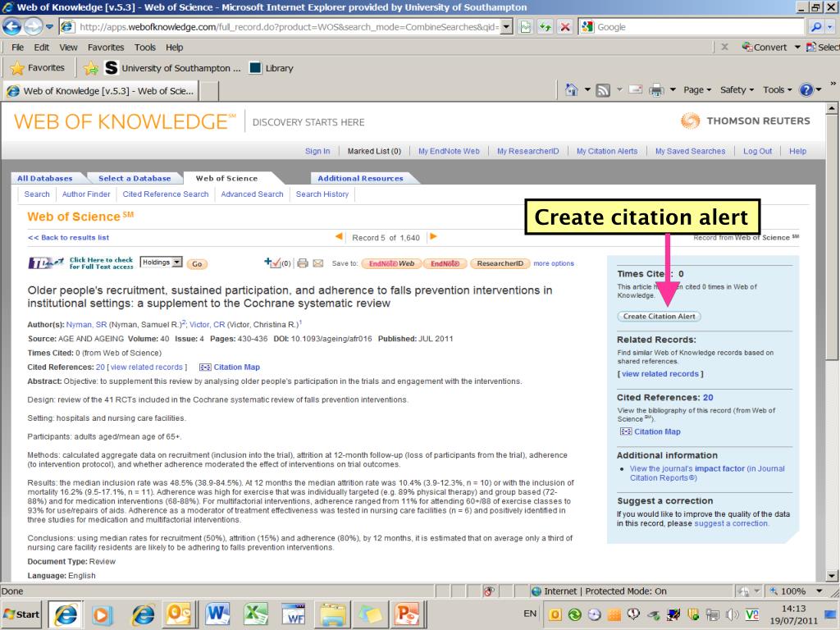Open the Page dropdown menu
This screenshot has height=630, width=840.
697,90
